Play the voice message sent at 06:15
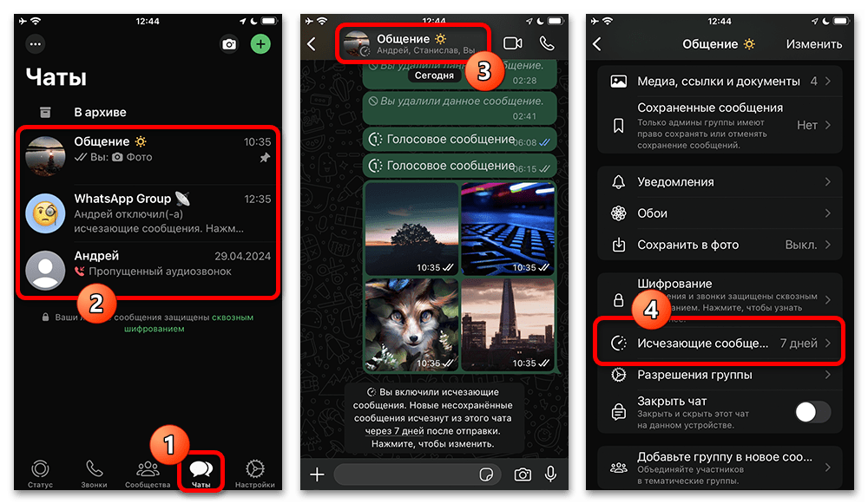The image size is (868, 504). (x=459, y=166)
